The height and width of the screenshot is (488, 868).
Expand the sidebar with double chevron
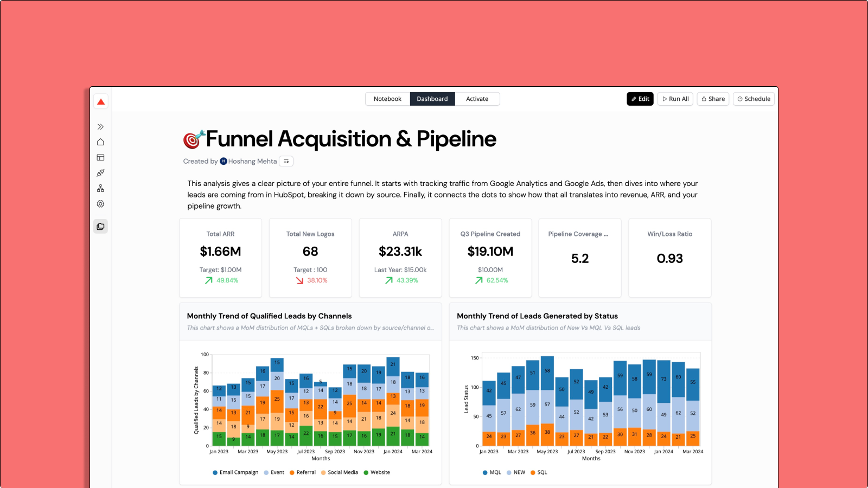tap(100, 127)
